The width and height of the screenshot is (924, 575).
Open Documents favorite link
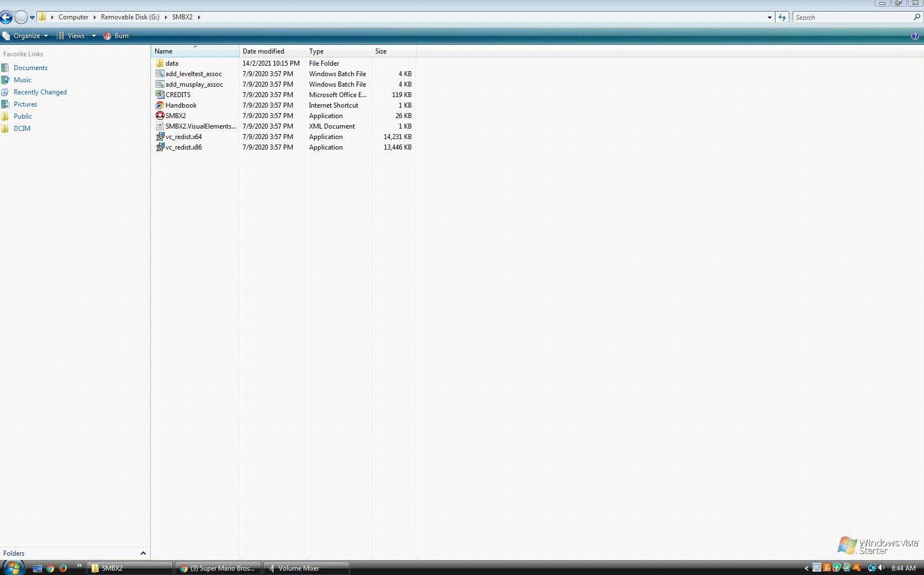tap(30, 68)
